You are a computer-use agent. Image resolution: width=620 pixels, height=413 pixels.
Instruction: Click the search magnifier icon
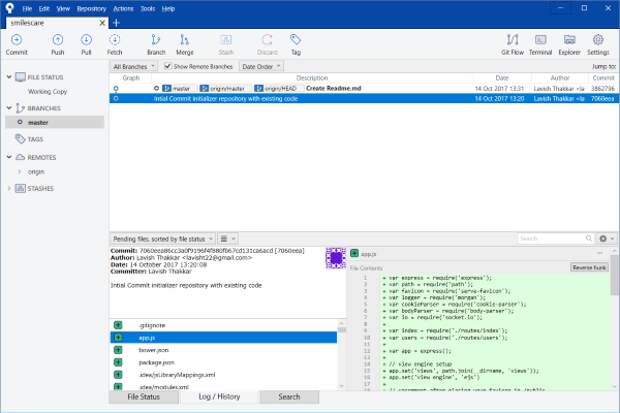(x=589, y=238)
